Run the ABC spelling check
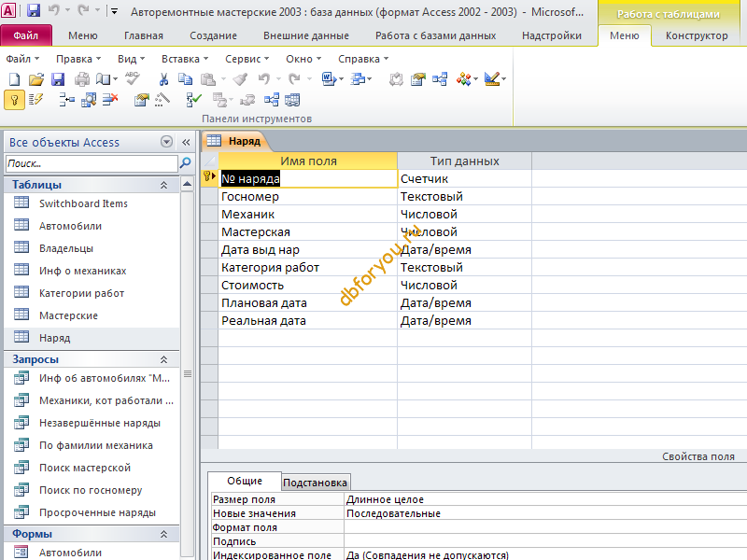Viewport: 747px width, 560px height. [133, 78]
